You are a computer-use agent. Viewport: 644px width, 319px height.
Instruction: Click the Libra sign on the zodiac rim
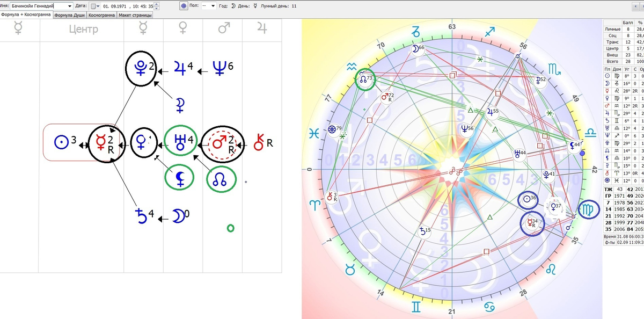[x=591, y=131]
